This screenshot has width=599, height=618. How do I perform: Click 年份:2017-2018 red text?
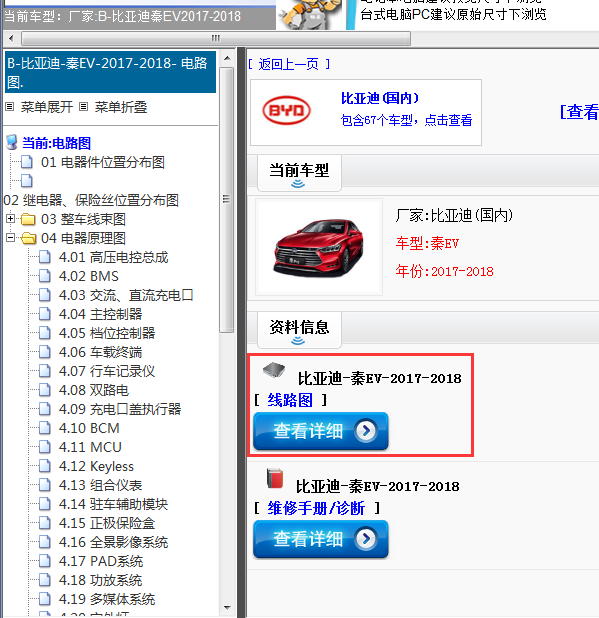[x=445, y=271]
